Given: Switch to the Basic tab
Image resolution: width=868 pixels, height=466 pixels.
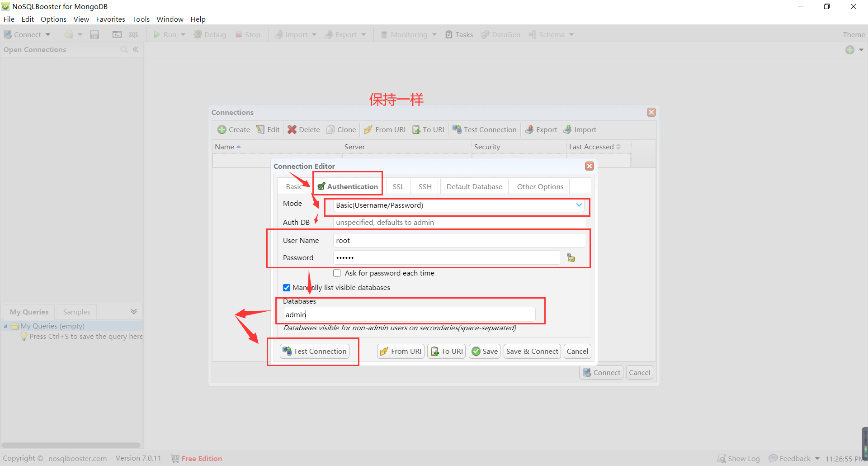Looking at the screenshot, I should click(294, 186).
